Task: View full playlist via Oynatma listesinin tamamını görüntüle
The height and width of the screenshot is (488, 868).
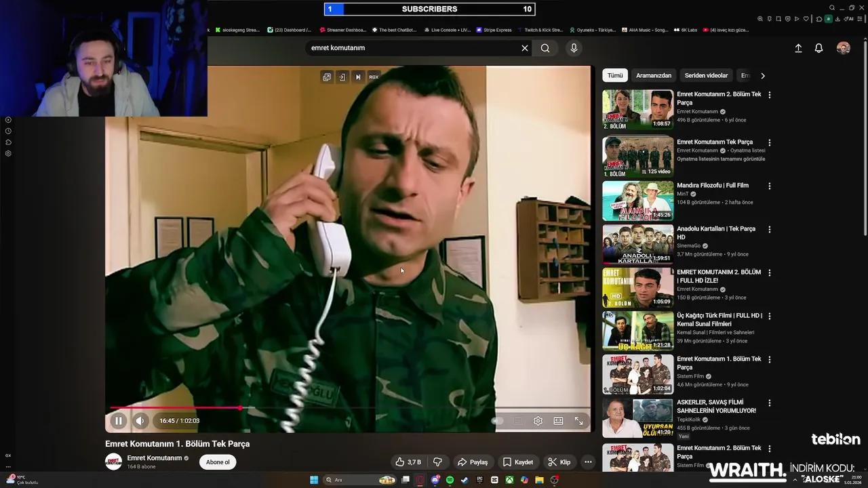Action: [721, 159]
